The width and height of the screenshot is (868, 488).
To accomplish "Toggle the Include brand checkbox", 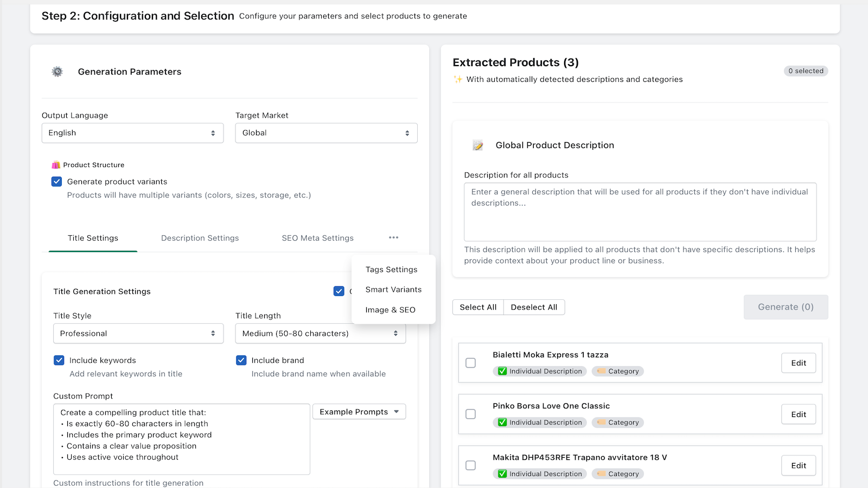I will coord(241,359).
